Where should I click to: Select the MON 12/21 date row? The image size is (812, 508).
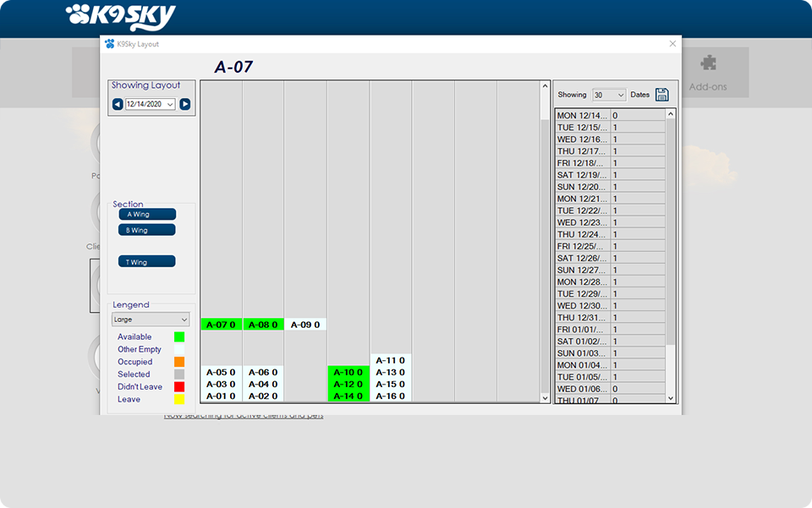pos(610,199)
